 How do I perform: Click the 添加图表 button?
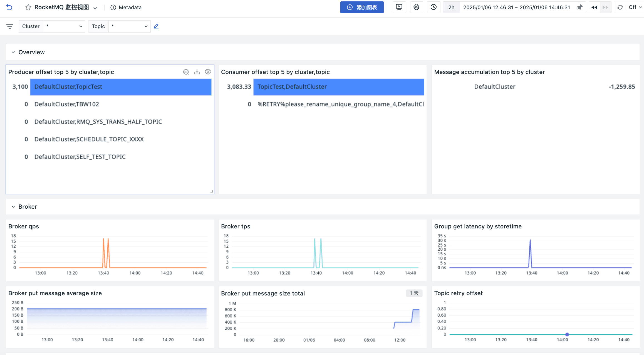(362, 7)
